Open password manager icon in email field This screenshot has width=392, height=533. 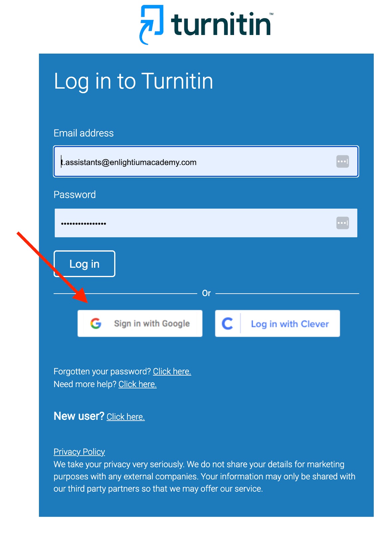tap(342, 162)
